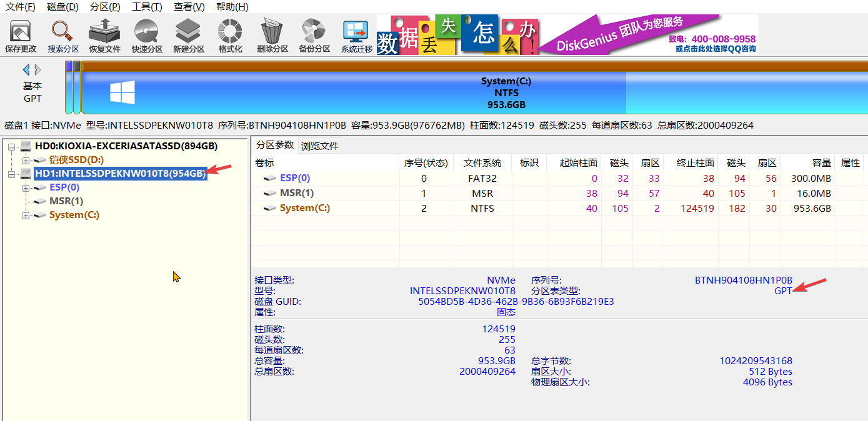Switch to the 浏览文件 tab
The width and height of the screenshot is (868, 421).
click(320, 146)
